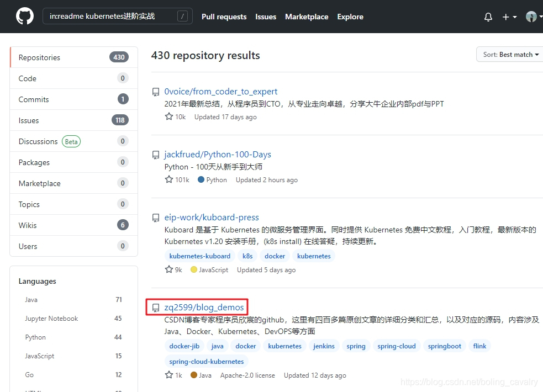Click the spring-cloud-kubernetes topic tag
The width and height of the screenshot is (543, 392).
207,362
